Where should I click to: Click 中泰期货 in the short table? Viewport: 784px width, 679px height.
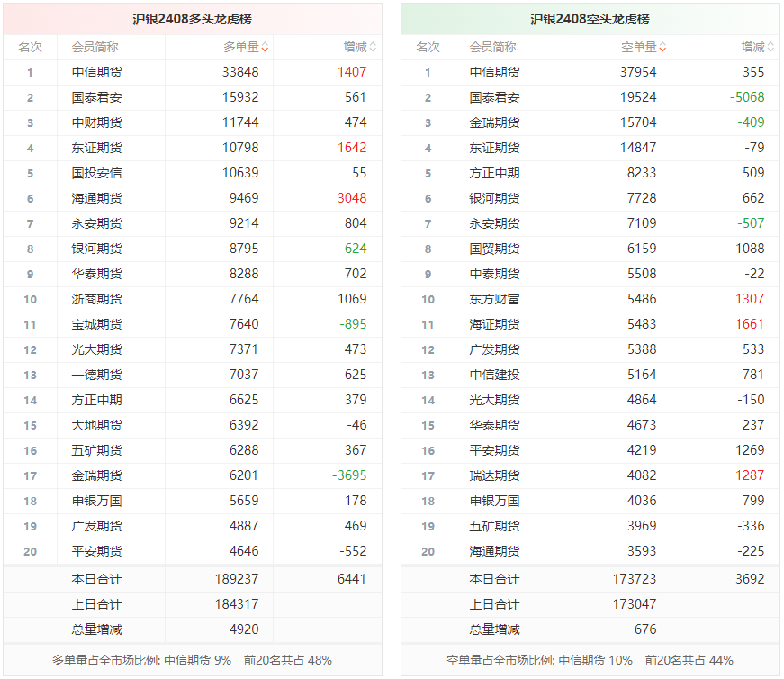[494, 274]
